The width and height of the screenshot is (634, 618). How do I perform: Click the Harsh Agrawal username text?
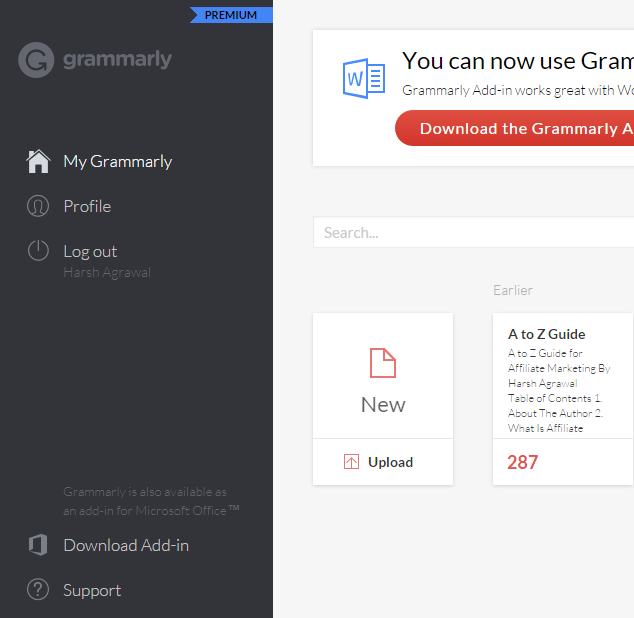tap(107, 273)
